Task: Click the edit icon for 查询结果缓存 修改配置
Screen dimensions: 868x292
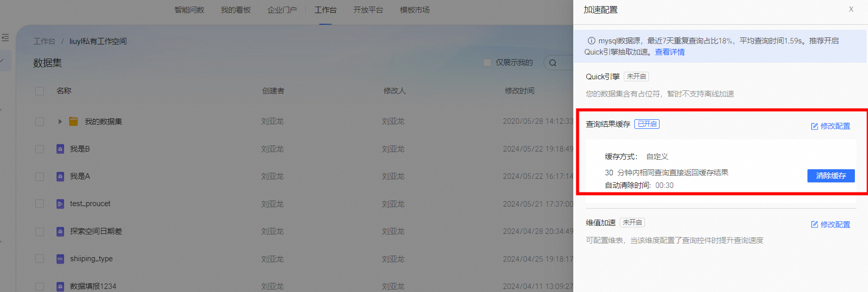Action: (x=814, y=126)
